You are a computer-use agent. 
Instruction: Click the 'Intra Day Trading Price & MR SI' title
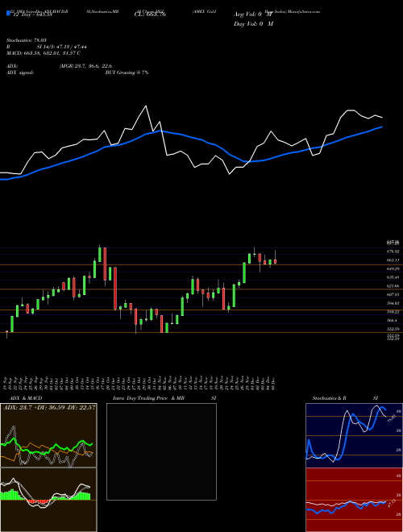(164, 398)
